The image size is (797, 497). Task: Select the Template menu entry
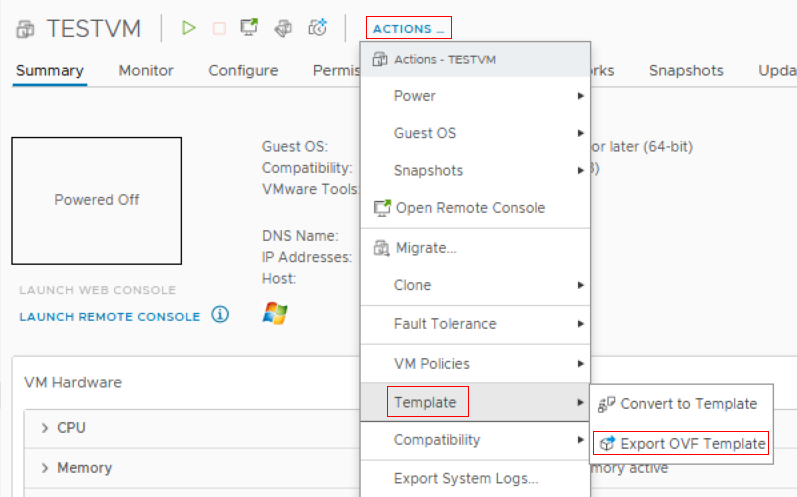click(x=475, y=402)
